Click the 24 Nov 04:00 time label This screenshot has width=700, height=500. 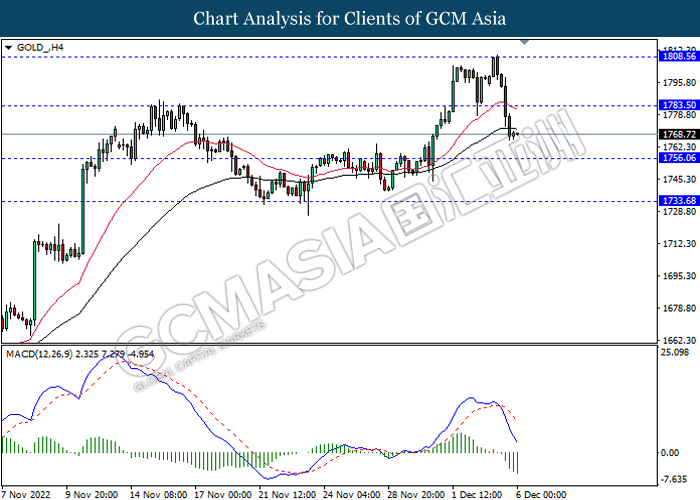tap(352, 495)
